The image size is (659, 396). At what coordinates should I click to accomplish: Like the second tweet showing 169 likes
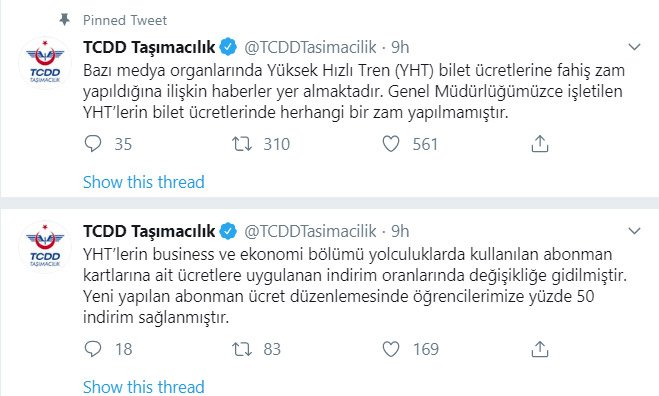pos(391,349)
